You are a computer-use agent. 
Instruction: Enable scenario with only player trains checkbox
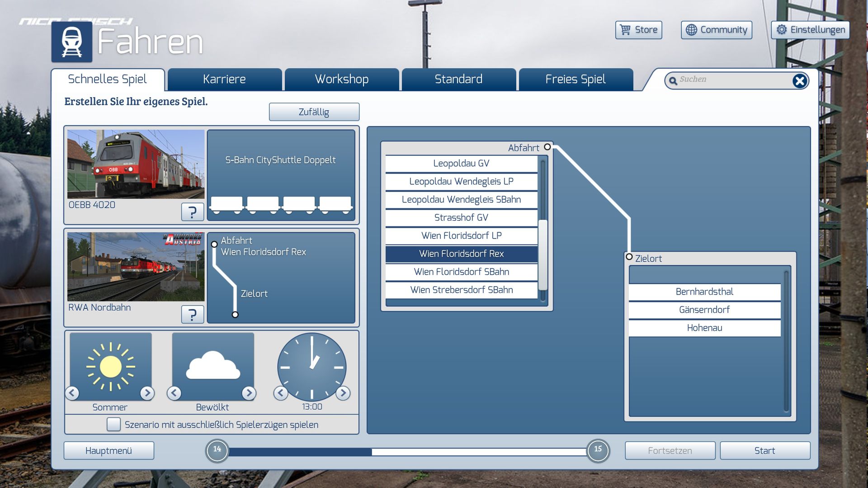pos(113,424)
